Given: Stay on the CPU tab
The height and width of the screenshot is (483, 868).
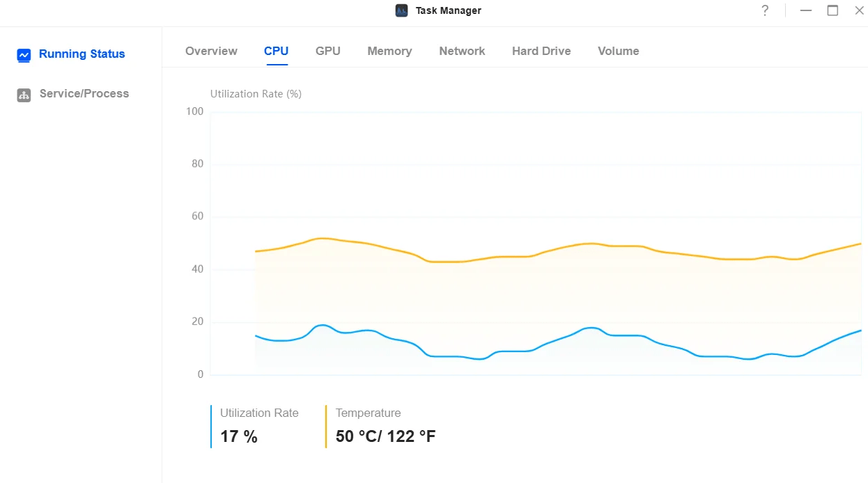Looking at the screenshot, I should 276,51.
